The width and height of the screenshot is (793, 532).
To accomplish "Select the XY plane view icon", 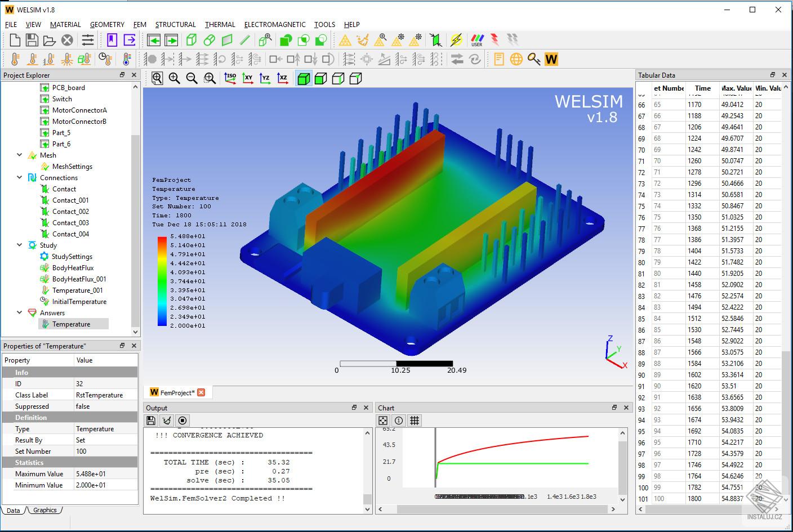I will point(248,78).
